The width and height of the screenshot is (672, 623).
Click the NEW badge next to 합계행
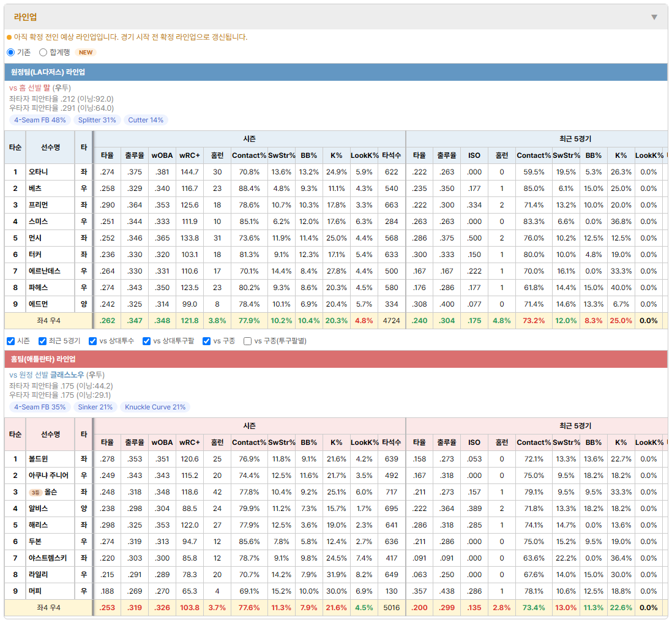(x=86, y=52)
